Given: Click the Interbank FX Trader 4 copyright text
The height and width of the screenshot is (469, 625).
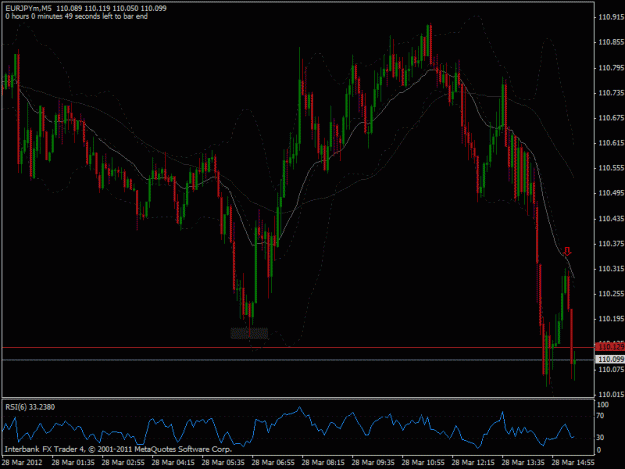Looking at the screenshot, I should click(x=118, y=449).
